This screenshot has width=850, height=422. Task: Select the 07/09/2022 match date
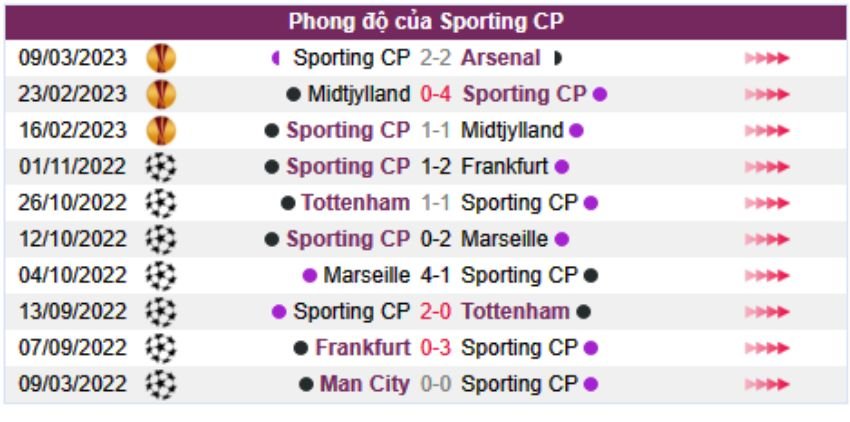click(73, 348)
